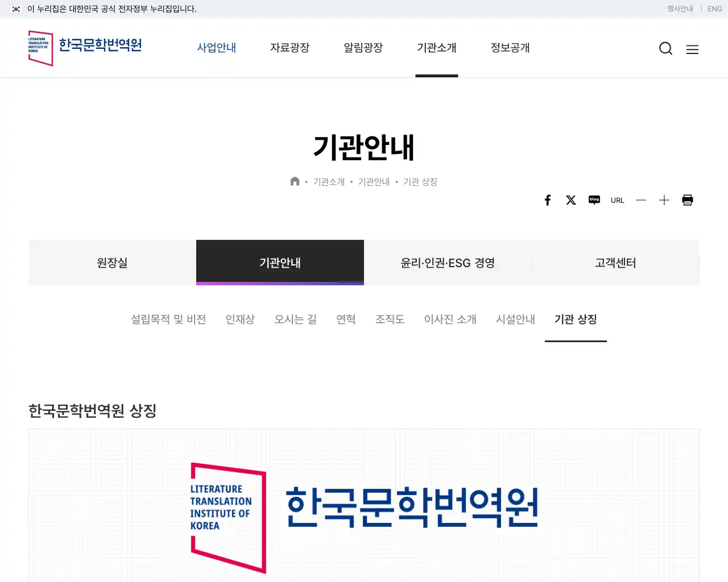This screenshot has height=582, width=728.
Task: Share page on Facebook
Action: click(548, 200)
